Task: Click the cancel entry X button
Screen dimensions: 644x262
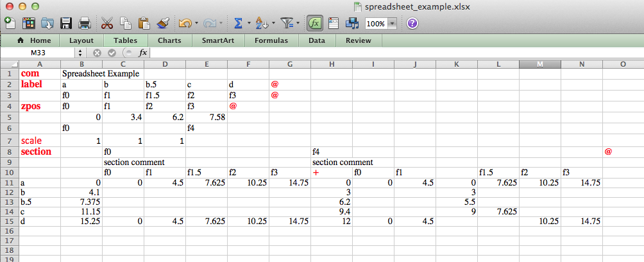Action: tap(97, 53)
